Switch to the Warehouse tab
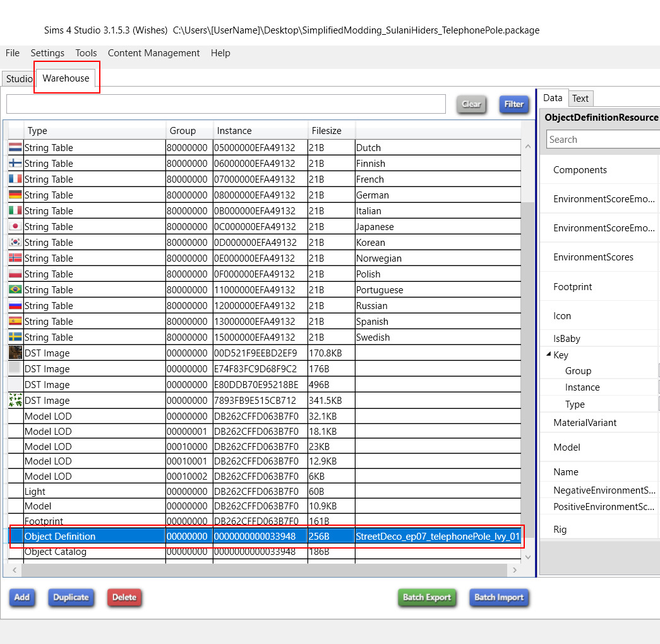This screenshot has width=660, height=644. [66, 78]
